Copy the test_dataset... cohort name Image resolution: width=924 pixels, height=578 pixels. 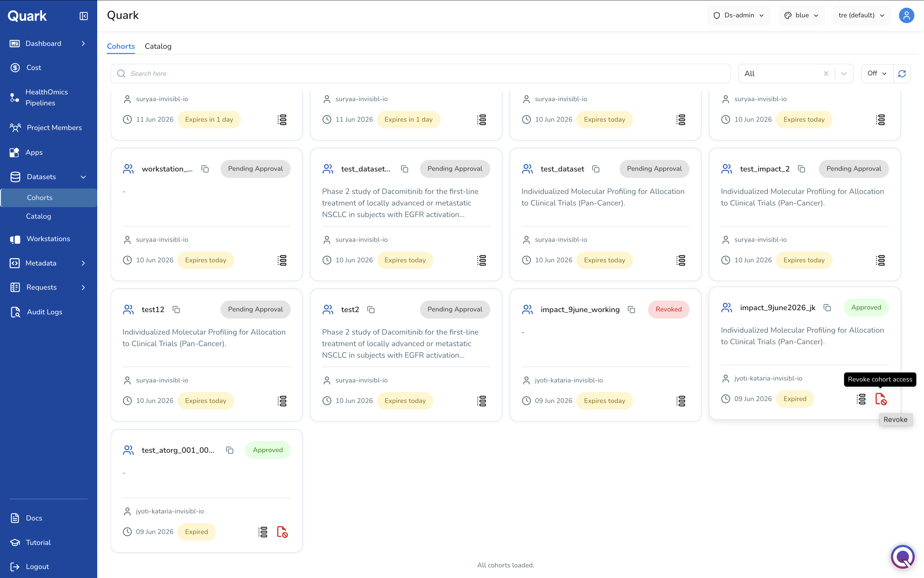tap(405, 169)
